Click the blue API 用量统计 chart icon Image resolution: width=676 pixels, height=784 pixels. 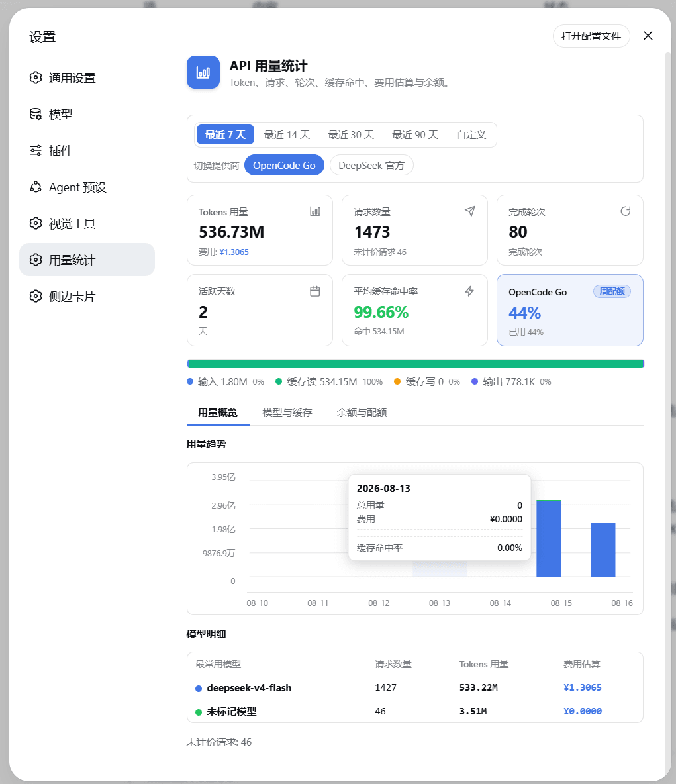[203, 72]
